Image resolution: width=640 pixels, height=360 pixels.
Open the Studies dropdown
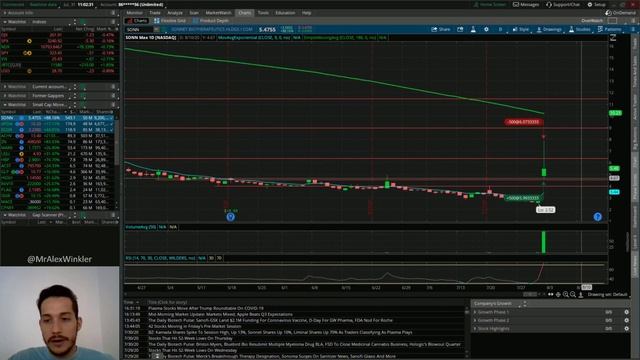coord(580,29)
